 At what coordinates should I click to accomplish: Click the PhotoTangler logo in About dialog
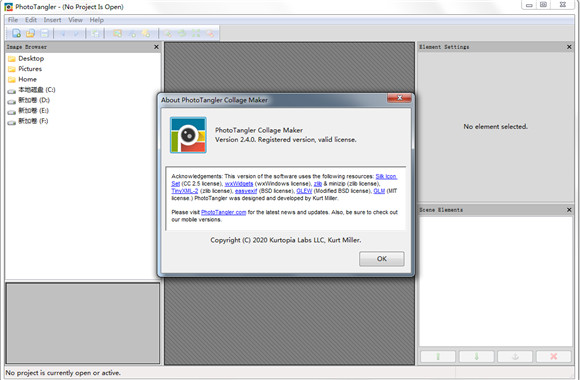pos(188,135)
